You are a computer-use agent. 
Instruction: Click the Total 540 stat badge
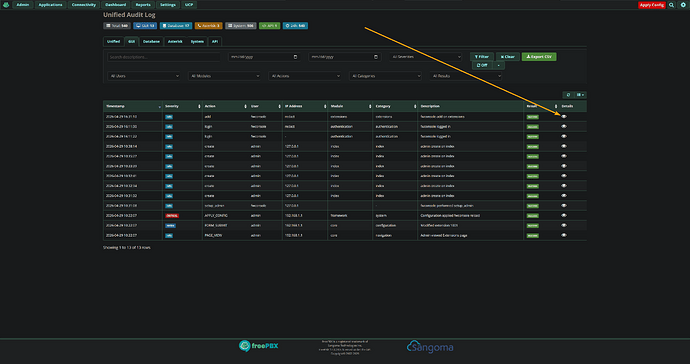click(117, 26)
